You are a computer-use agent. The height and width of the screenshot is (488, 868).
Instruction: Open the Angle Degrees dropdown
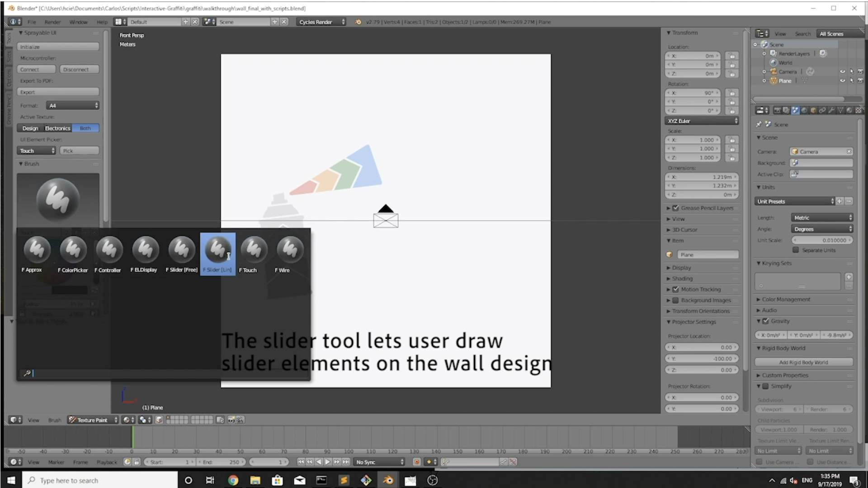[822, 229]
